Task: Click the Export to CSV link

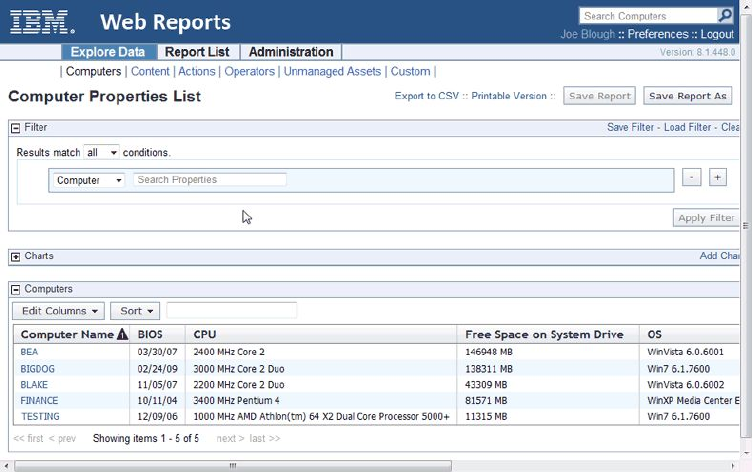Action: click(x=426, y=96)
